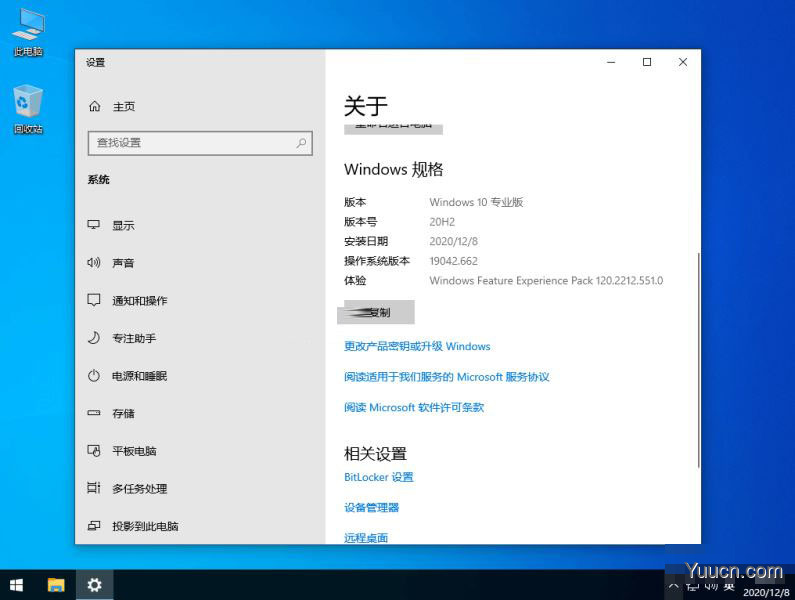
Task: Click the About page vertical scrollbar
Action: point(699,360)
